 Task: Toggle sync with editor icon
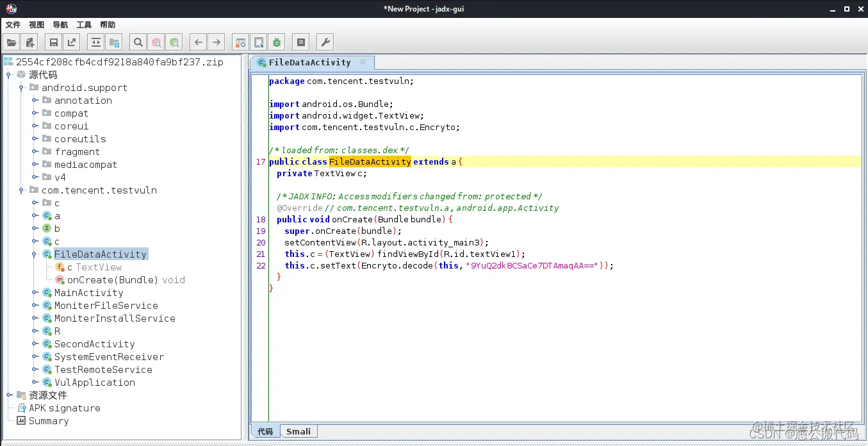(96, 43)
